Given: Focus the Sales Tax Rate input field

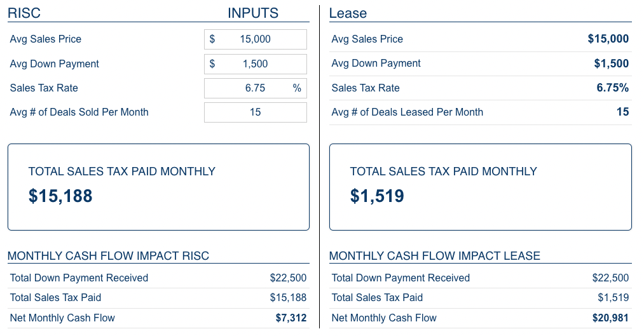Looking at the screenshot, I should (x=255, y=88).
